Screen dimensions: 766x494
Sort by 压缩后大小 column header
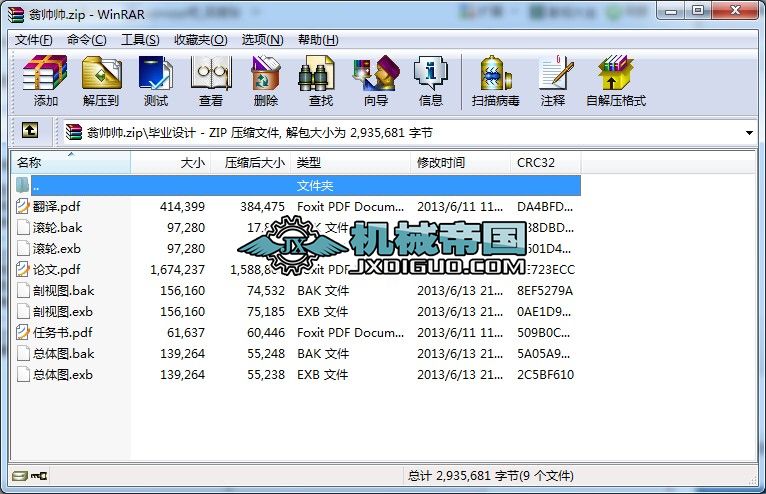pos(251,162)
